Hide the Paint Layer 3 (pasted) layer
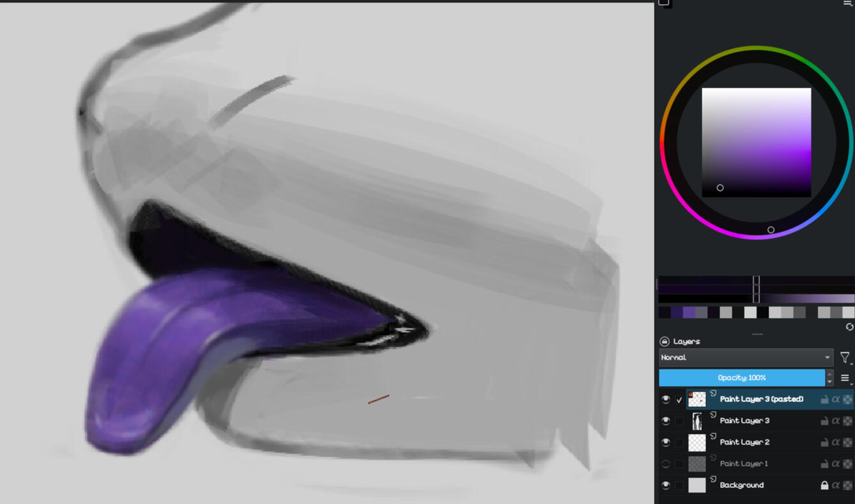 666,399
